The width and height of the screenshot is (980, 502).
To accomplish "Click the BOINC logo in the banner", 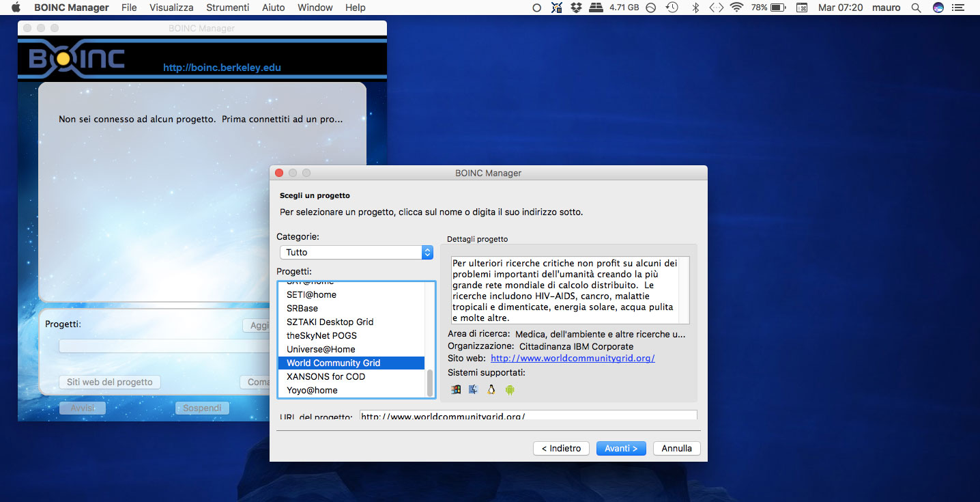I will point(76,59).
